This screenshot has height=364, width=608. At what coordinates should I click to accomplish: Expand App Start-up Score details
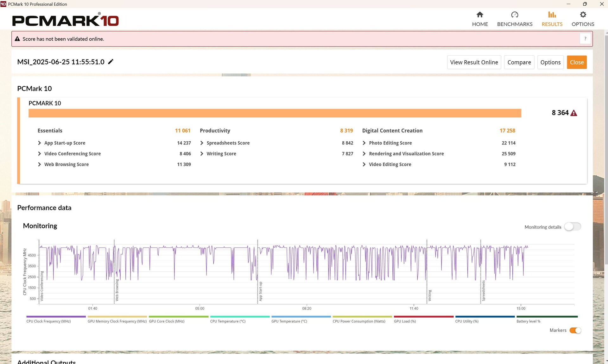point(40,143)
